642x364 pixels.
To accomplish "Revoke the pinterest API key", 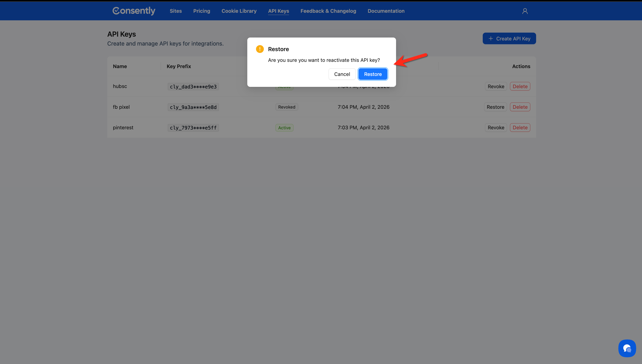I will tap(495, 128).
